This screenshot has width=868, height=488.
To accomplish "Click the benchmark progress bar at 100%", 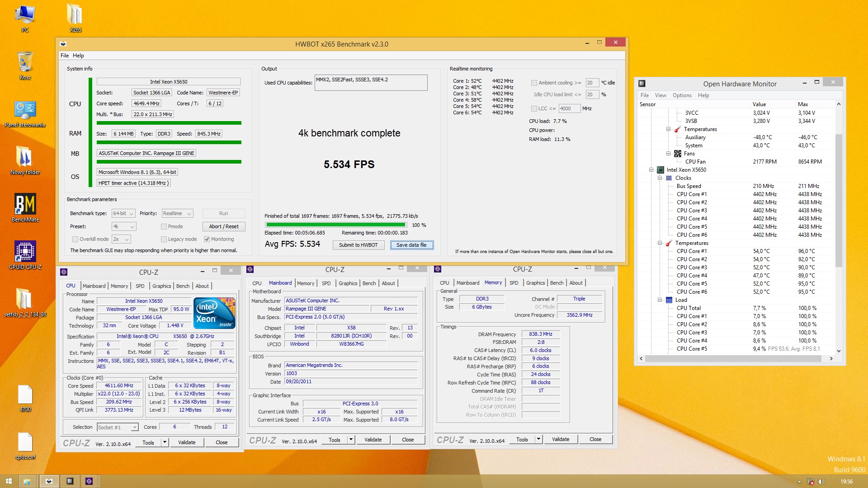I will tap(336, 225).
